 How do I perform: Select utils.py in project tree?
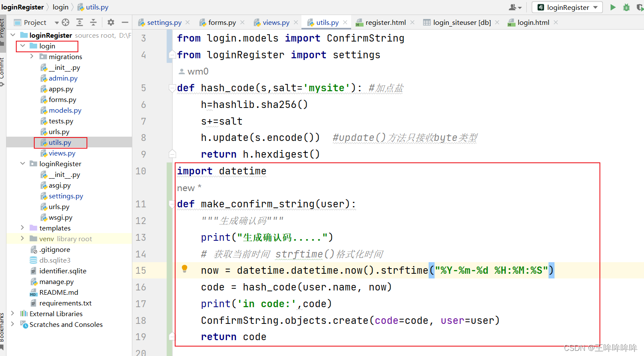tap(60, 142)
